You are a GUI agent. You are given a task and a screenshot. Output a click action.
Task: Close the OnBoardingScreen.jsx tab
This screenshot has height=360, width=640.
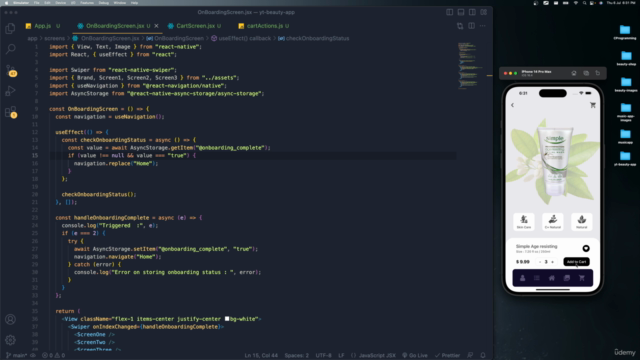tap(156, 26)
